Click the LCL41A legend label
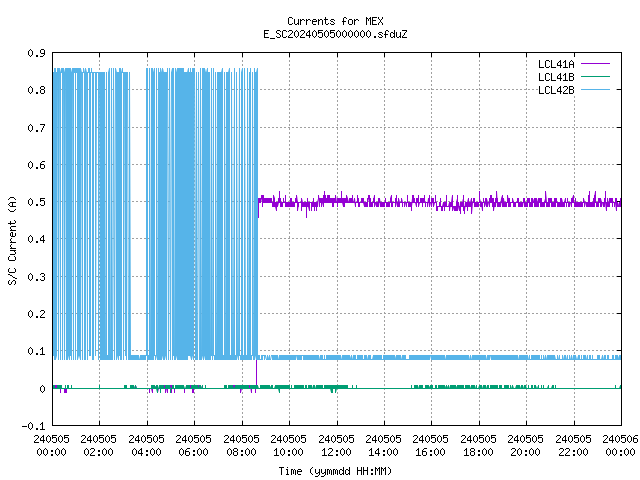Image resolution: width=640 pixels, height=480 pixels. pos(556,64)
